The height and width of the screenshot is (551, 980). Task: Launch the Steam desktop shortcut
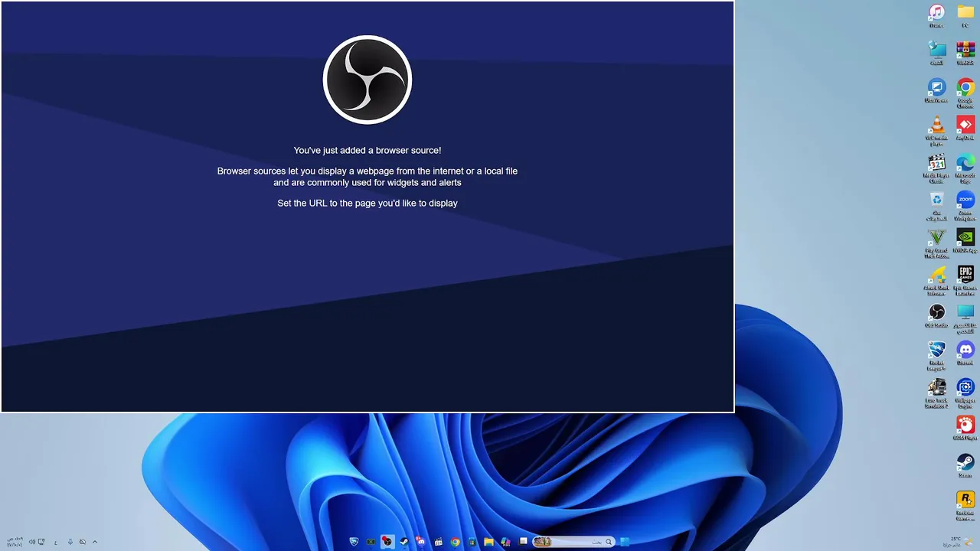tap(965, 465)
